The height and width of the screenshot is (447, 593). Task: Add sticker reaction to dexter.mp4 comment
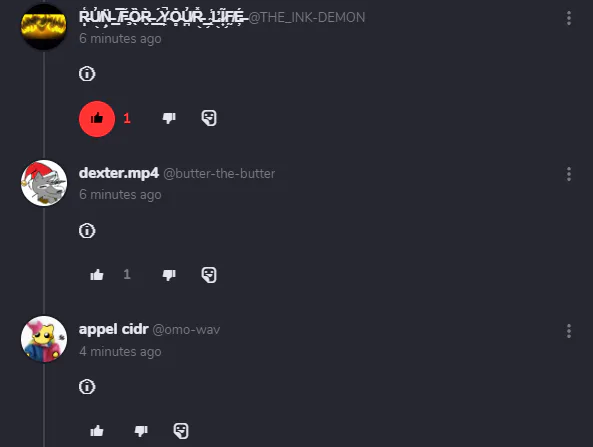coord(209,275)
